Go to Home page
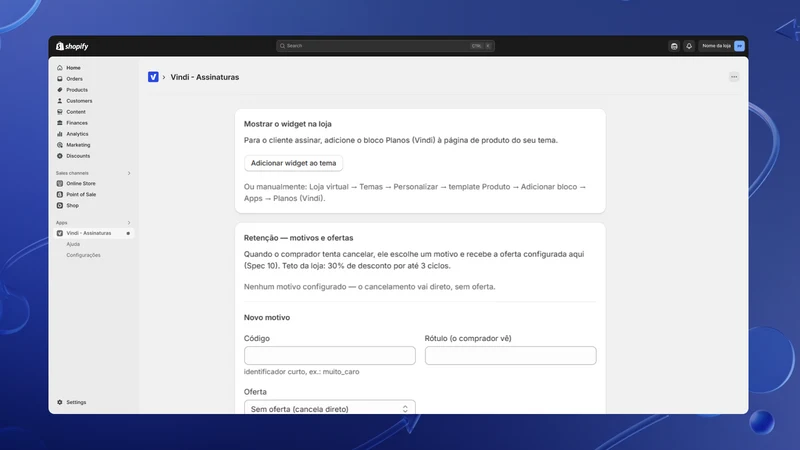 pos(73,68)
